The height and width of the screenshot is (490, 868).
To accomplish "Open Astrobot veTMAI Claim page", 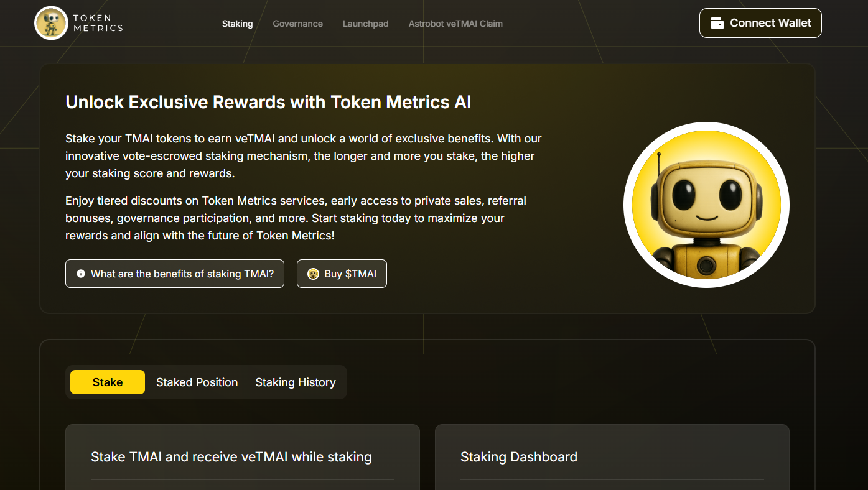I will point(455,24).
